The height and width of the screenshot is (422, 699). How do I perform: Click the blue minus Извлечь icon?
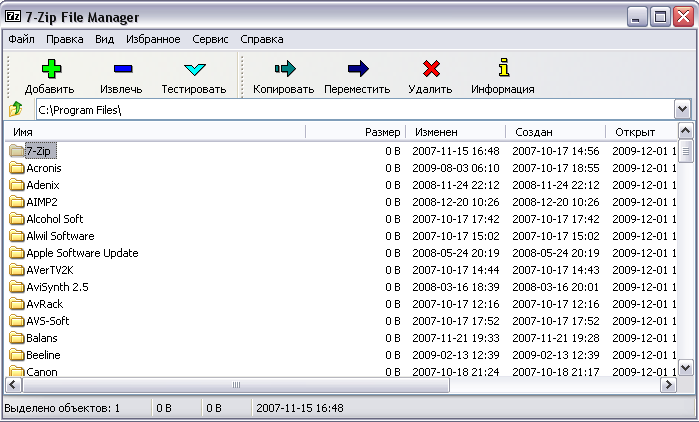click(123, 69)
